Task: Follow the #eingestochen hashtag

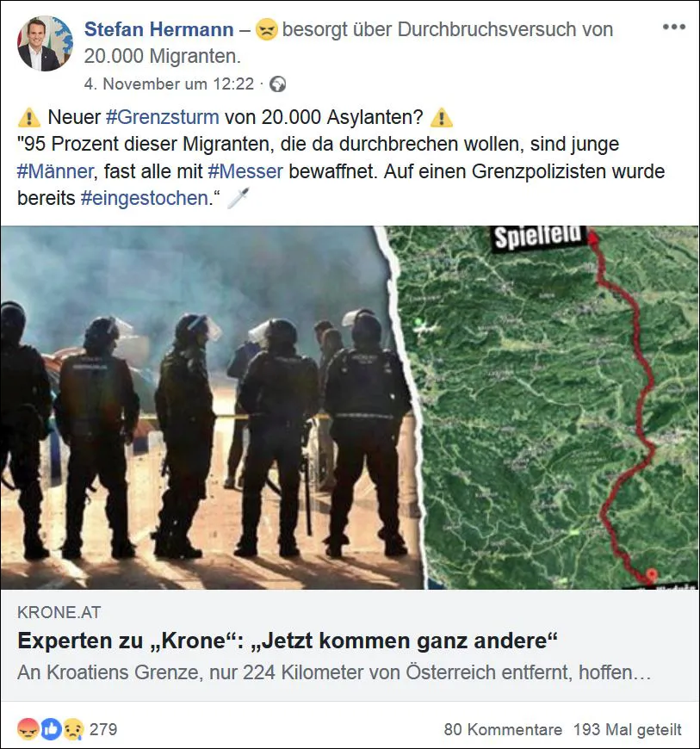Action: (x=145, y=198)
